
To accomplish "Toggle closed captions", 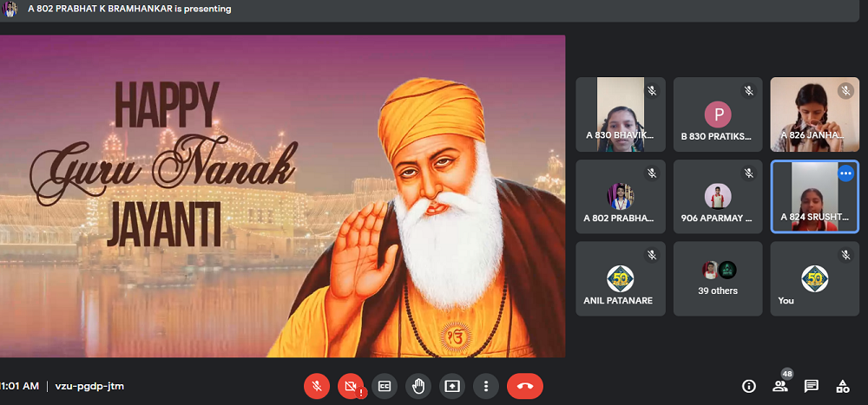I will [x=385, y=386].
